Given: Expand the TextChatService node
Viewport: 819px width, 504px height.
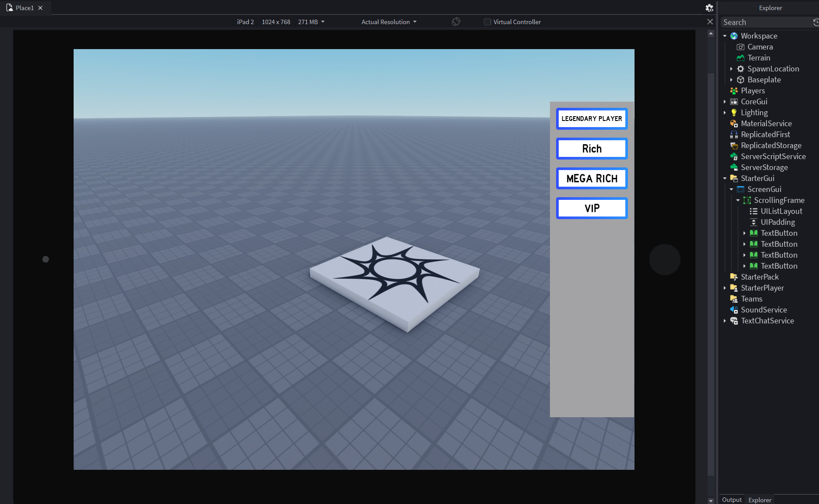Looking at the screenshot, I should pyautogui.click(x=725, y=321).
